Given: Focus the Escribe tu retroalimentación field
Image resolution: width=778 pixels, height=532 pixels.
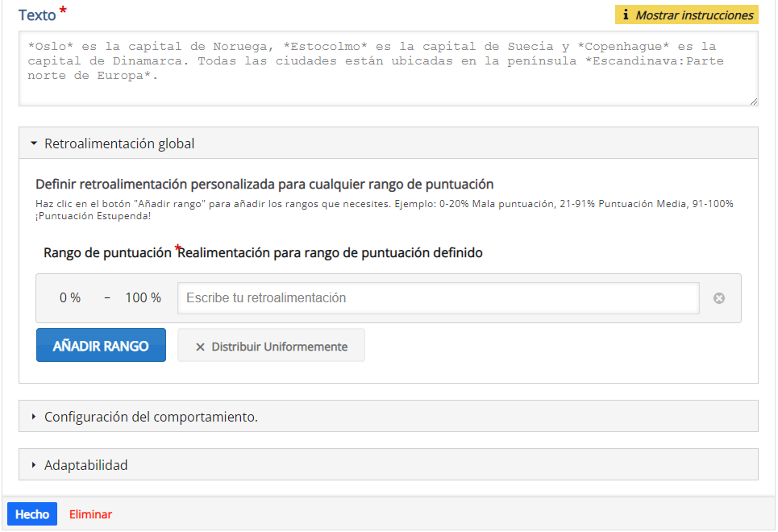Looking at the screenshot, I should click(x=438, y=297).
